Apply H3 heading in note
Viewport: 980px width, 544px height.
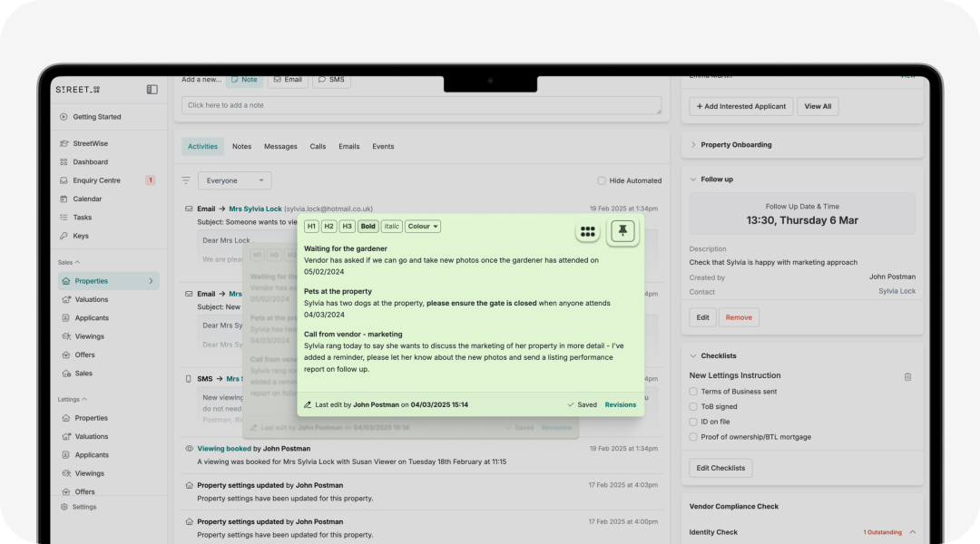coord(347,227)
